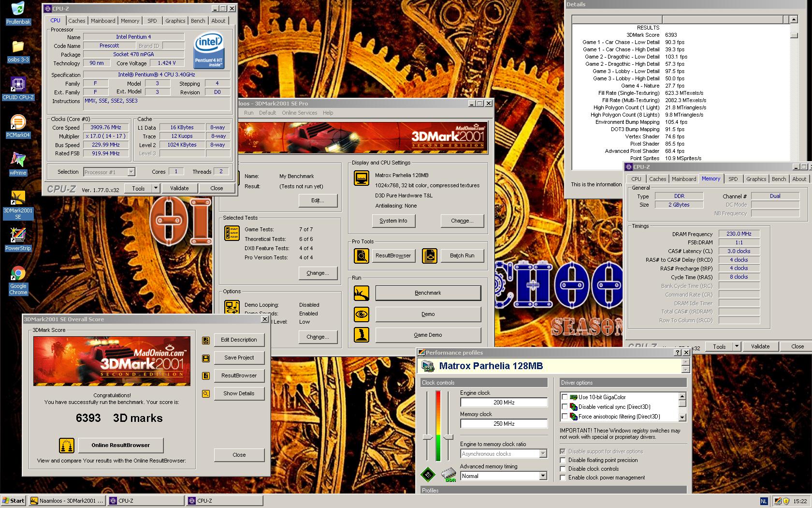Click the engine chip icon below sliders
812x508 pixels.
[428, 475]
